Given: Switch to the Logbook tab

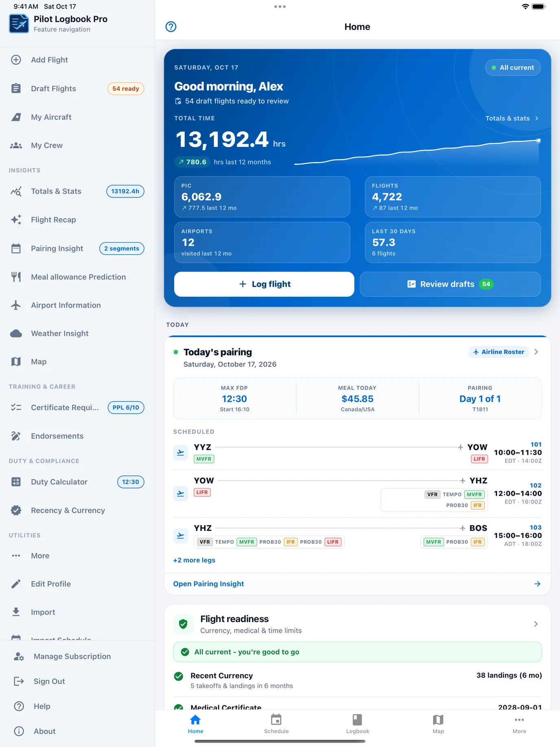Looking at the screenshot, I should (x=357, y=724).
